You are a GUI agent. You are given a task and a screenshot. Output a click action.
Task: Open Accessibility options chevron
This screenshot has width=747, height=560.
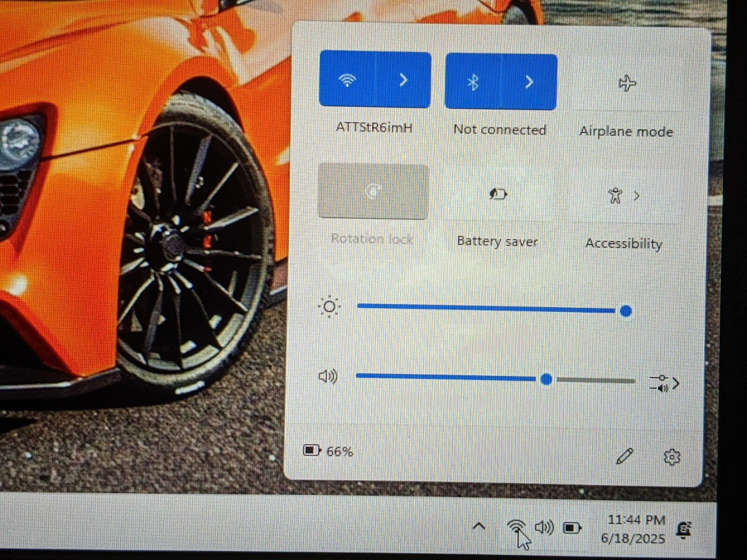[x=637, y=196]
